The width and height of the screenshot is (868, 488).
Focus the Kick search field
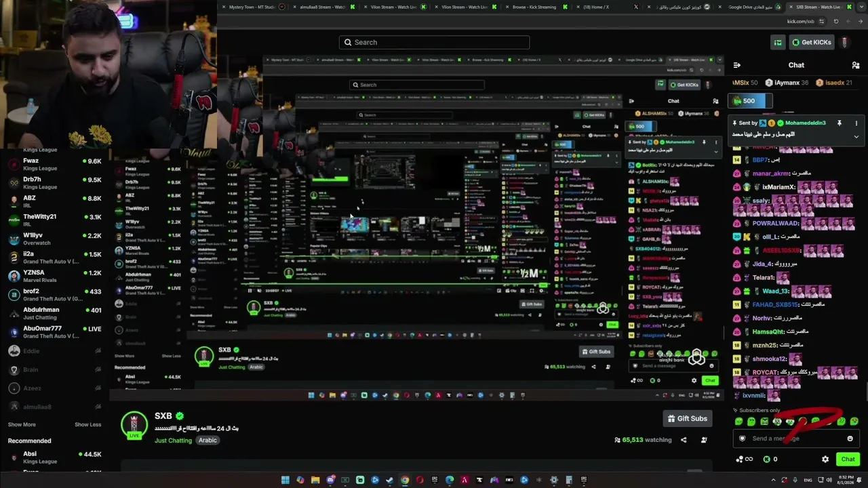tap(434, 42)
